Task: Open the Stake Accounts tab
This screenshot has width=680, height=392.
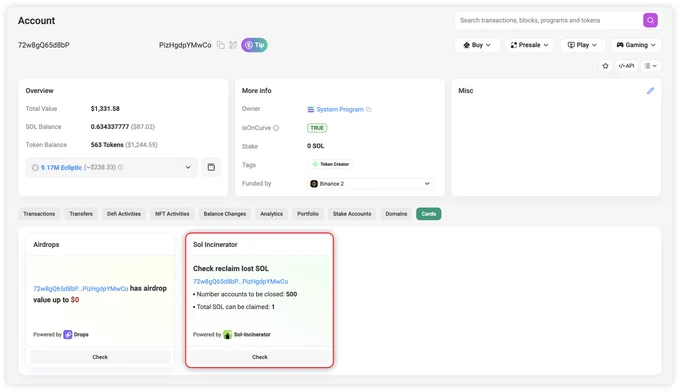Action: click(352, 214)
